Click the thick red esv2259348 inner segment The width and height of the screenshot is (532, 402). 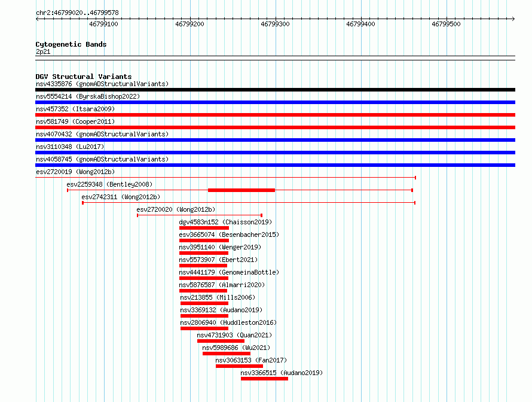[x=241, y=190]
